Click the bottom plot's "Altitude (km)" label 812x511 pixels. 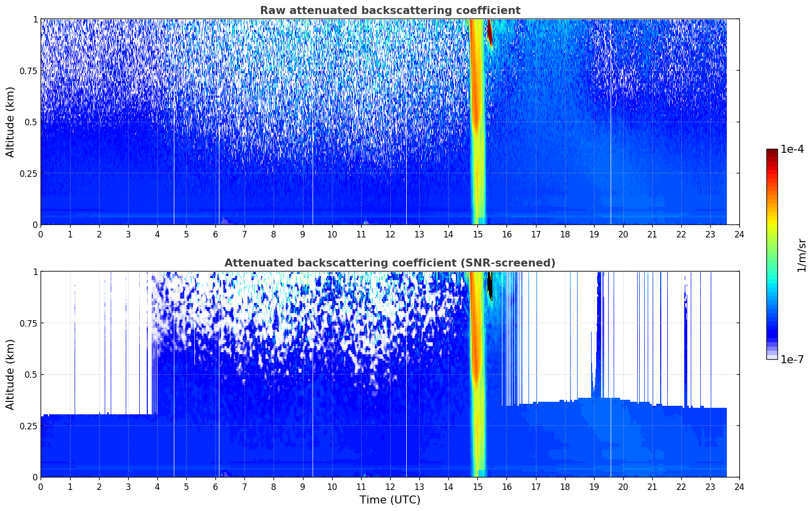11,374
